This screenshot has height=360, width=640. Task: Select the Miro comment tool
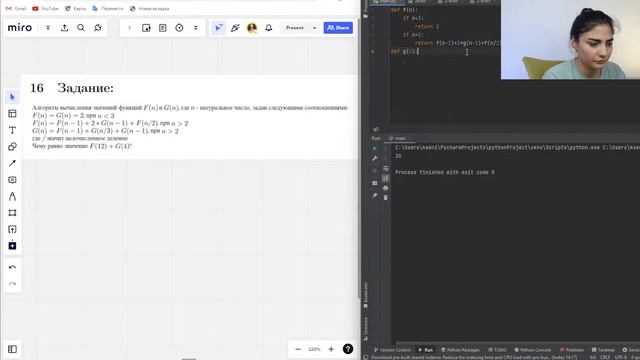[12, 180]
